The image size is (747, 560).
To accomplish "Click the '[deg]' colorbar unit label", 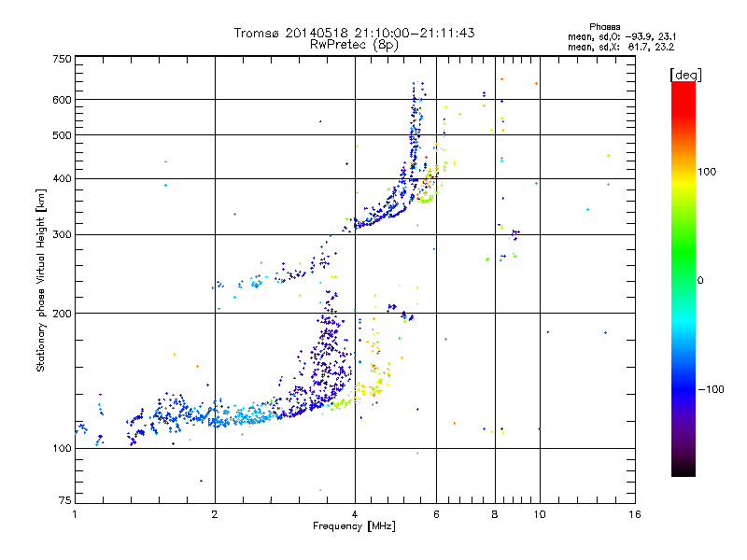I will point(685,75).
